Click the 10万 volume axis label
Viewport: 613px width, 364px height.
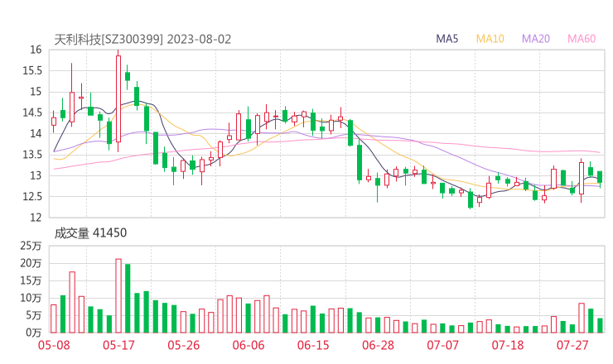(31, 298)
